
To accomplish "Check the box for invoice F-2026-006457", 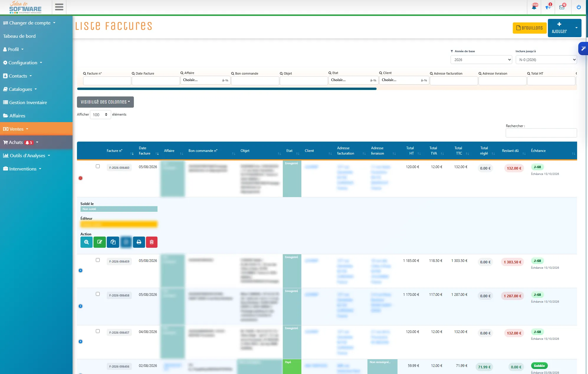I will tap(98, 331).
